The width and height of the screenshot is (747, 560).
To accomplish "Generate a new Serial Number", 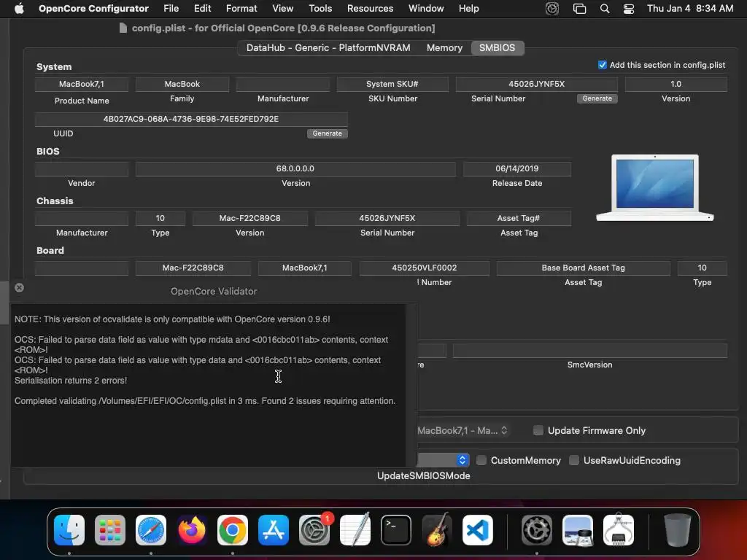I will (x=597, y=98).
